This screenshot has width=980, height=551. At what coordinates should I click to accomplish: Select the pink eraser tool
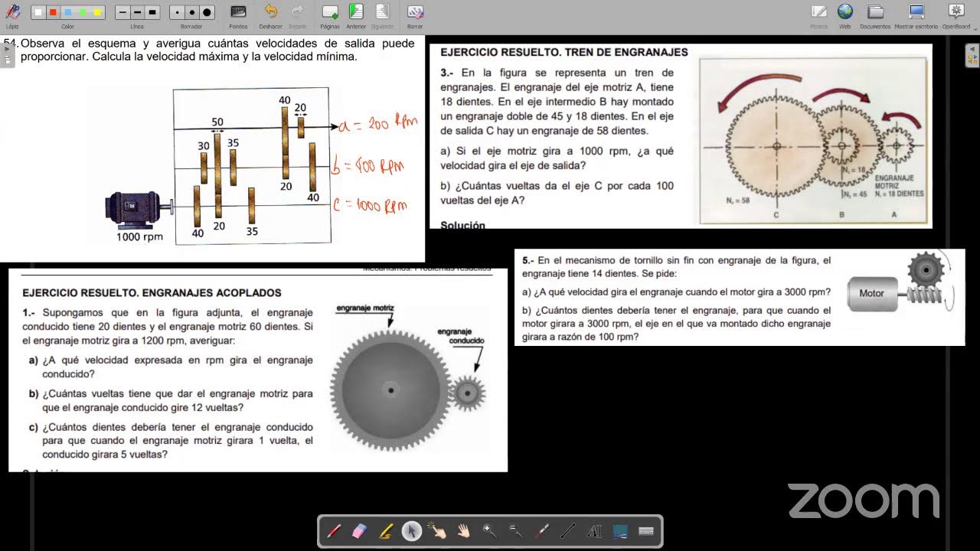click(360, 531)
